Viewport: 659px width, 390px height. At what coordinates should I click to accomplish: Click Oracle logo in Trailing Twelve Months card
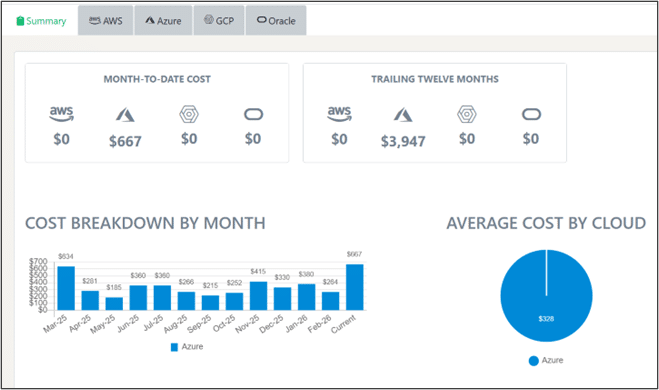(x=531, y=114)
